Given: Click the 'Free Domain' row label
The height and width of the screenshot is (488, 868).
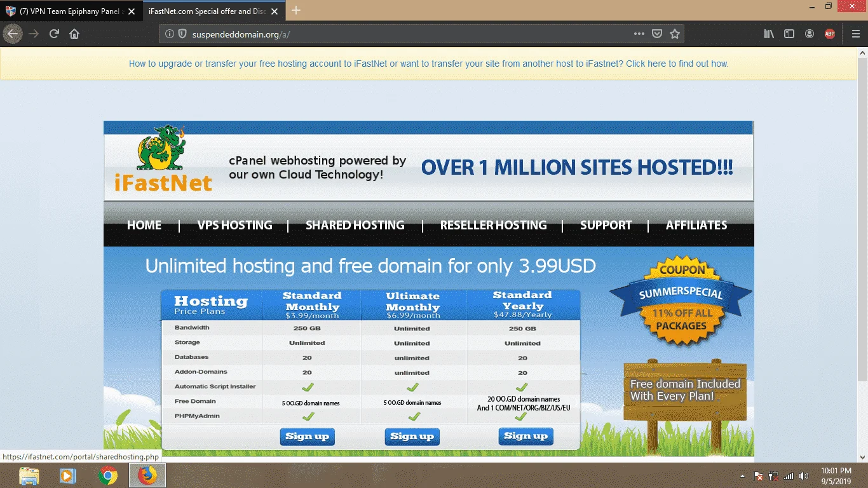Looking at the screenshot, I should [x=195, y=401].
